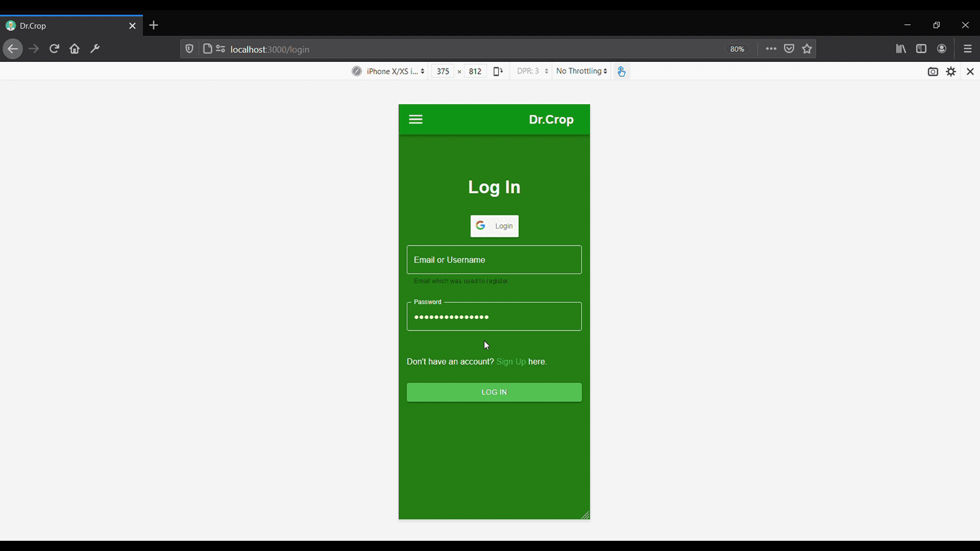Focus the Password input field
The image size is (980, 551).
tap(494, 316)
